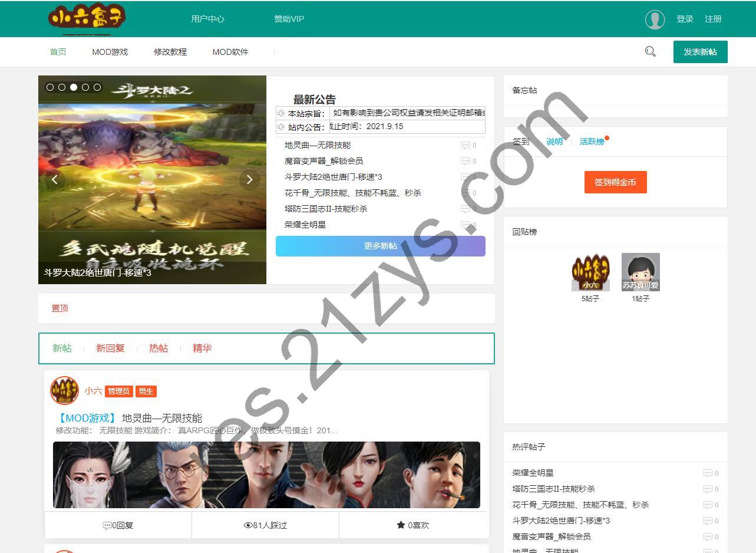
Task: Click the 男生 badge
Action: (x=146, y=391)
